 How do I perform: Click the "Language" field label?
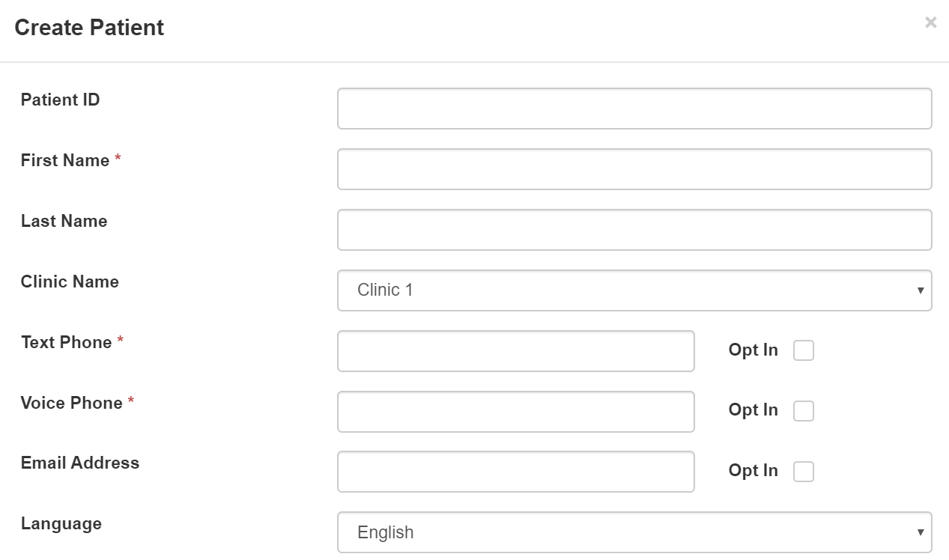coord(61,523)
